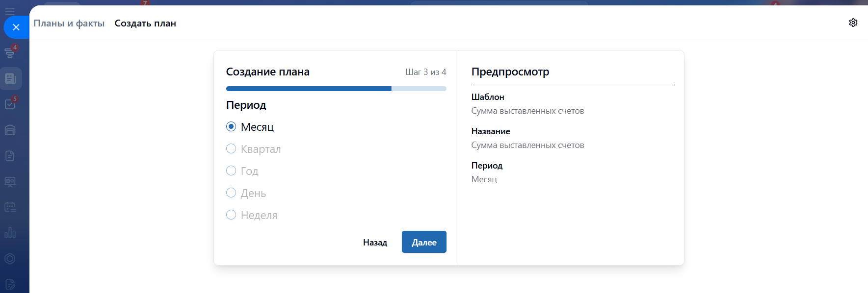Open the calendar icon in sidebar
868x293 pixels.
coord(10,207)
